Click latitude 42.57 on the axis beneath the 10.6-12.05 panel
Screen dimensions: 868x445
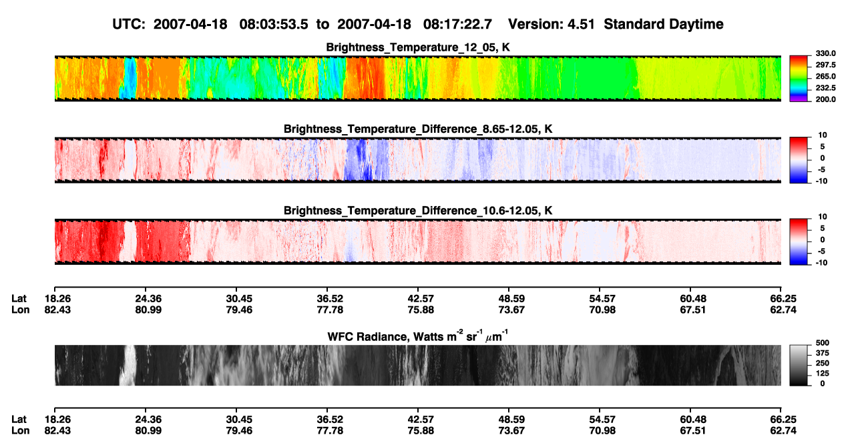417,298
